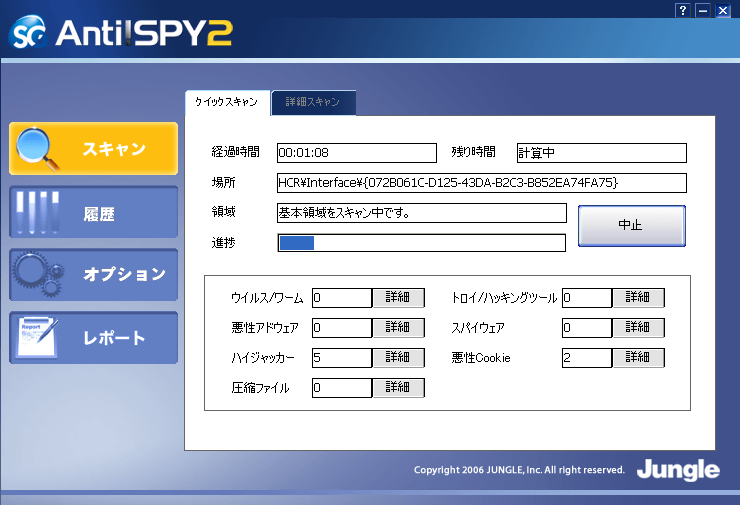Open the オプション sidebar section
Image resolution: width=740 pixels, height=505 pixels.
click(93, 275)
